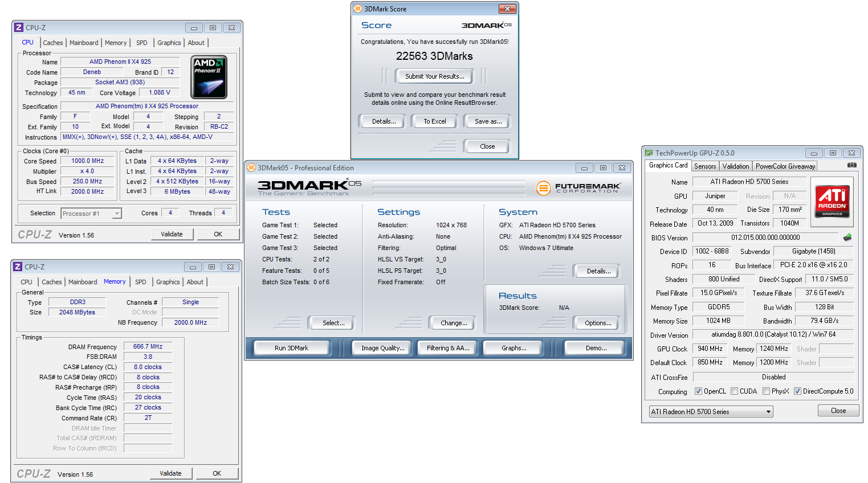The width and height of the screenshot is (868, 483).
Task: Click the GPU-Z title bar icon
Action: tap(649, 153)
